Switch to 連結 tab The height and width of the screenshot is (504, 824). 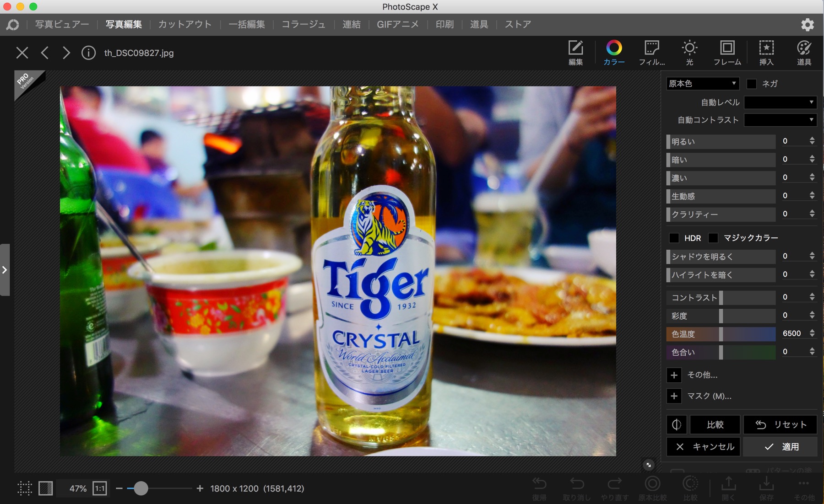352,24
